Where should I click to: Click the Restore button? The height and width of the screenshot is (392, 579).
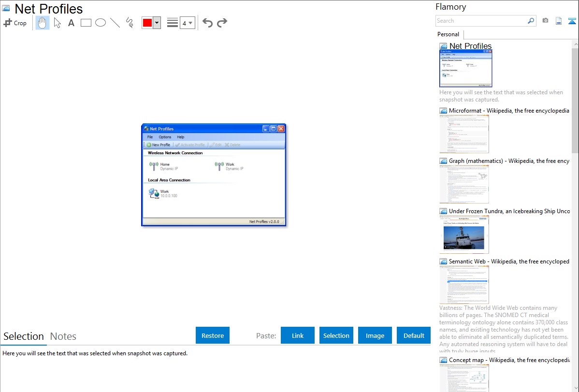pos(213,335)
